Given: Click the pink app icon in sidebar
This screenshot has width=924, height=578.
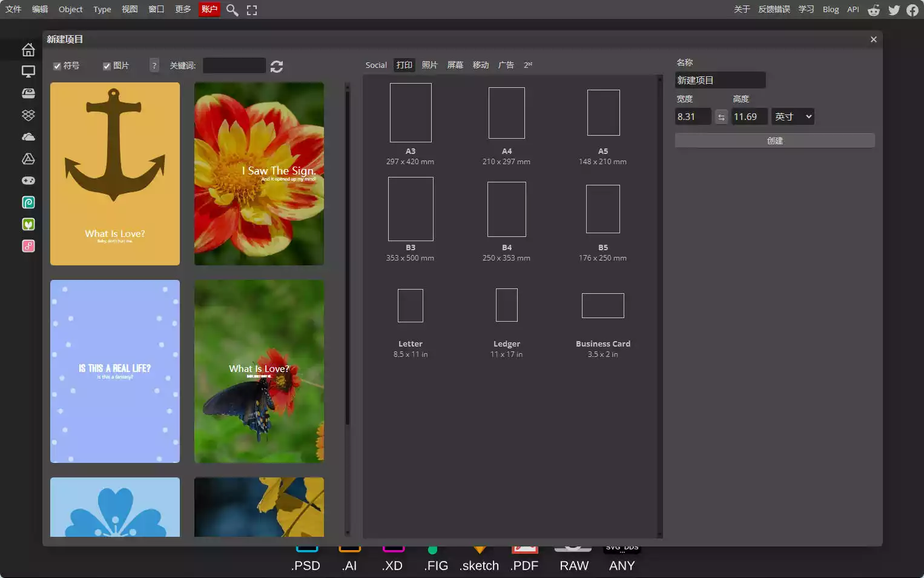Looking at the screenshot, I should click(28, 246).
